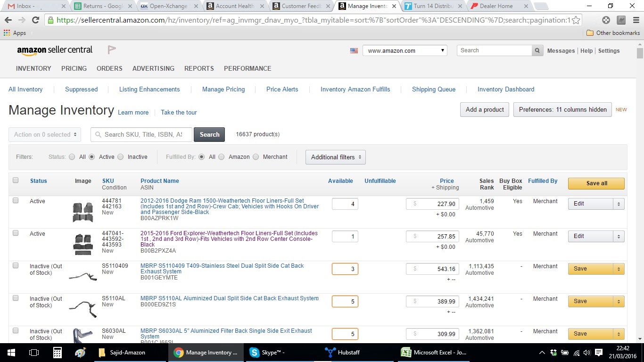This screenshot has width=644, height=362.
Task: Check the box for Dodge Ram floor liners row
Action: [x=16, y=200]
